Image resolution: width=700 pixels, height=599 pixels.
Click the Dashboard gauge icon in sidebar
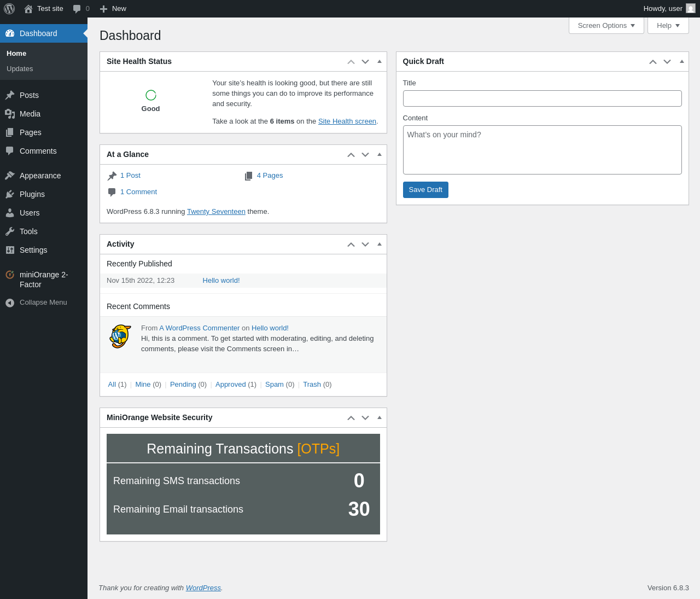pyautogui.click(x=10, y=33)
